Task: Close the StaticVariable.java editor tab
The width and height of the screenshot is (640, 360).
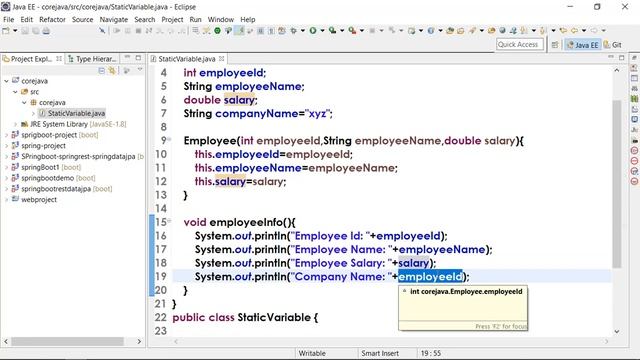Action: (222, 59)
